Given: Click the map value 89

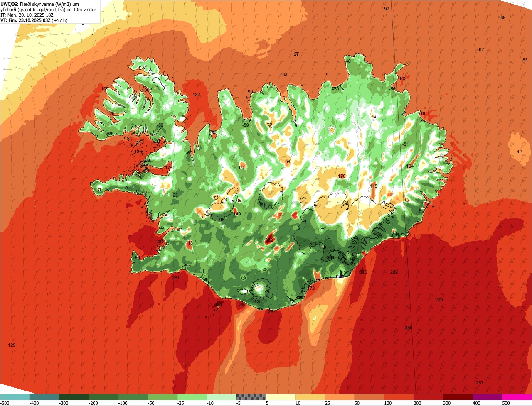Looking at the screenshot, I should [x=503, y=17].
